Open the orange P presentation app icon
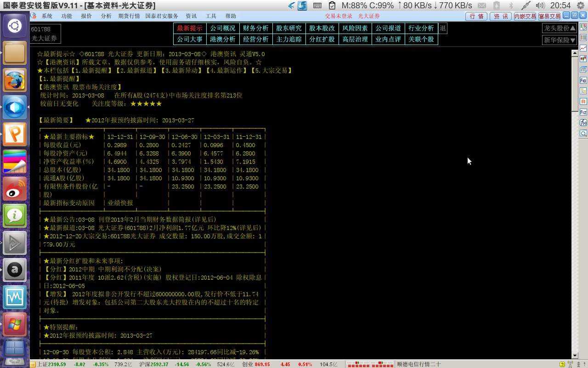Viewport: 588px width, 368px height. pos(15,134)
